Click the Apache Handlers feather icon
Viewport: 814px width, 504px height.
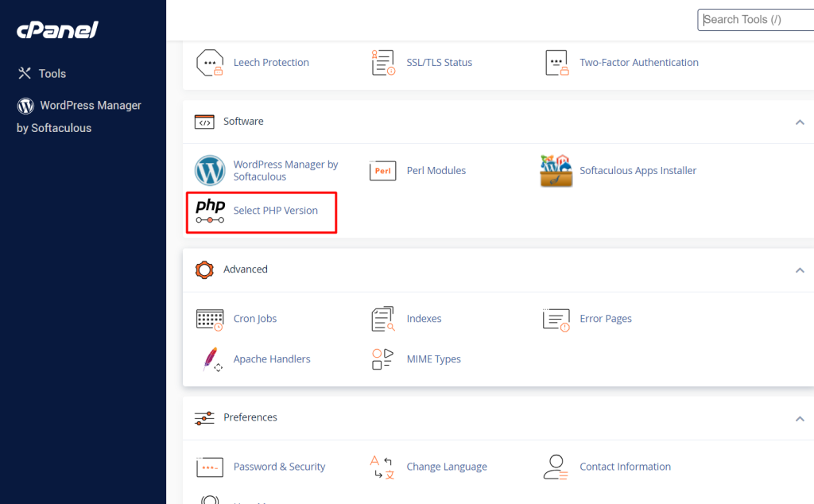click(211, 359)
